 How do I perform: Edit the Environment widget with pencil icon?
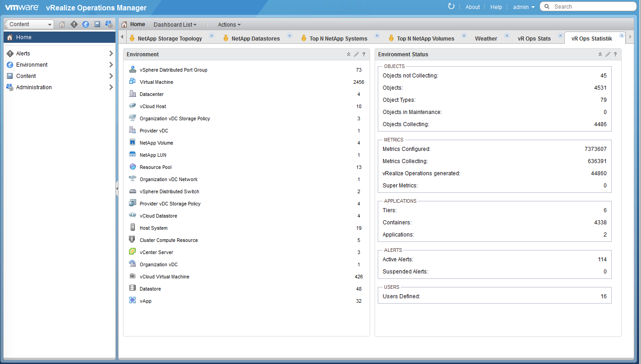[356, 55]
